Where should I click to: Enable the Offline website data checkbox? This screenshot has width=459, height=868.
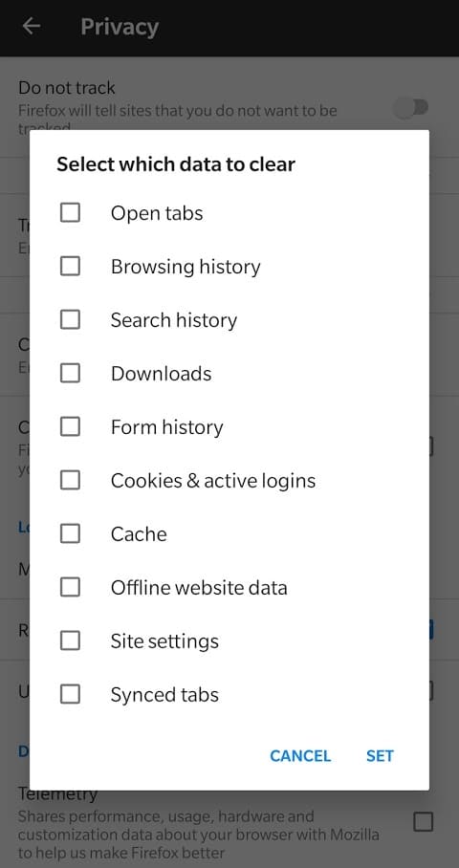pyautogui.click(x=70, y=587)
